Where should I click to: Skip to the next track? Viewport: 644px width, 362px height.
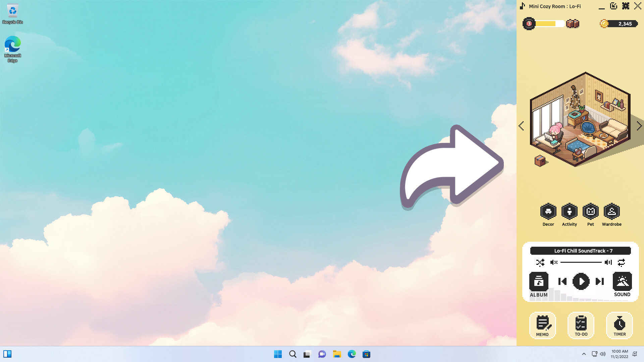[x=599, y=282]
